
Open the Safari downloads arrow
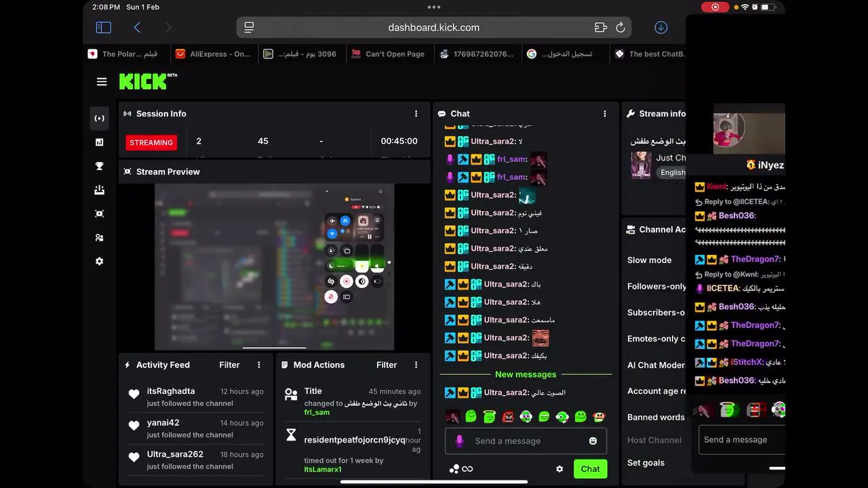[x=661, y=27]
